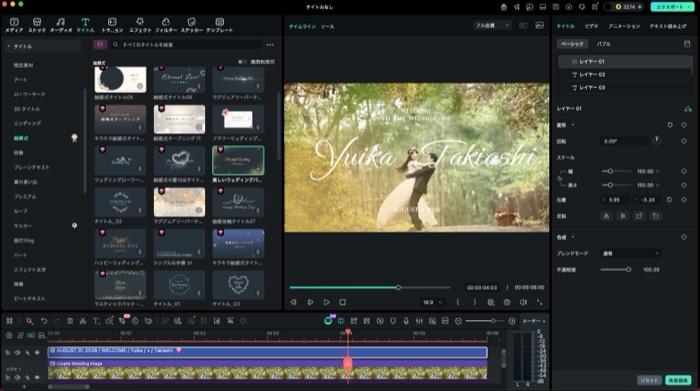Switch to the テキスト読み上げ tab
The width and height of the screenshot is (700, 391).
coord(668,26)
